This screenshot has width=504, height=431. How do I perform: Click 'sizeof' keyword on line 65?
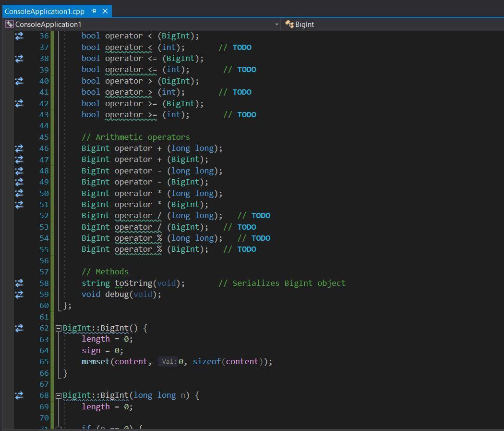point(207,361)
